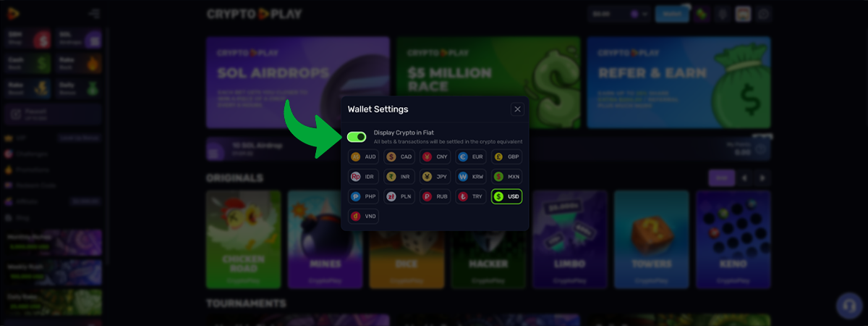Screen dimensions: 868x326
Task: Click the highlighted USD currency option
Action: 506,196
